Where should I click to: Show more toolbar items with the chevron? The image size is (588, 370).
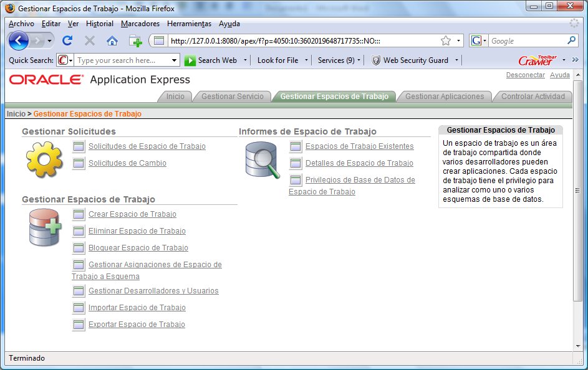pos(576,60)
